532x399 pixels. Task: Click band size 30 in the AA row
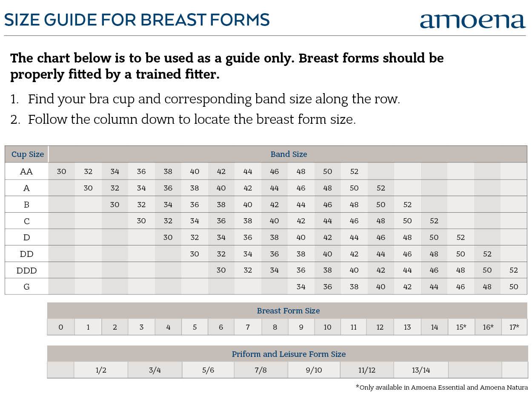pyautogui.click(x=62, y=172)
